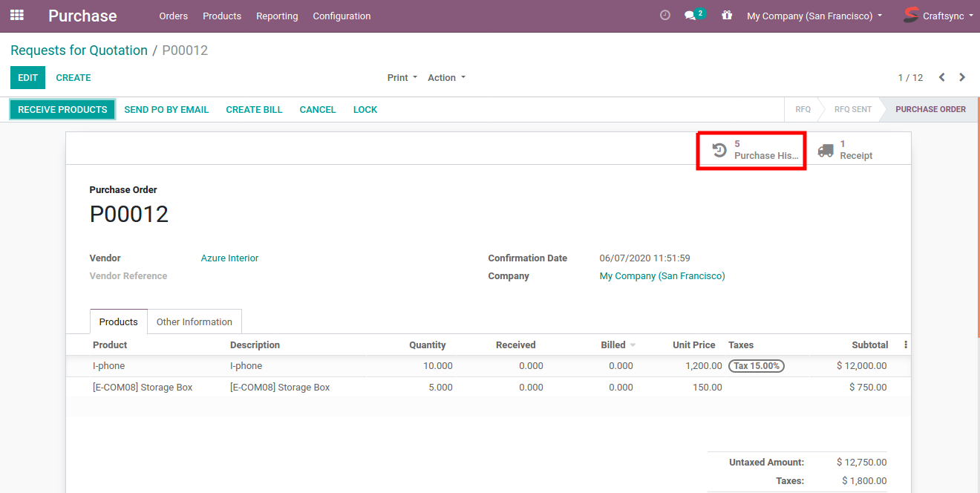This screenshot has width=980, height=493.
Task: Open Purchase History stat button
Action: click(x=751, y=150)
